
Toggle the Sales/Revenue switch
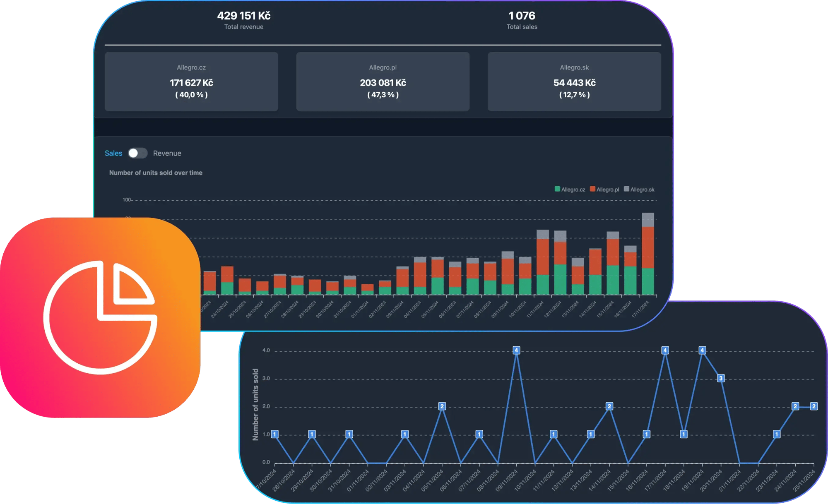point(137,153)
